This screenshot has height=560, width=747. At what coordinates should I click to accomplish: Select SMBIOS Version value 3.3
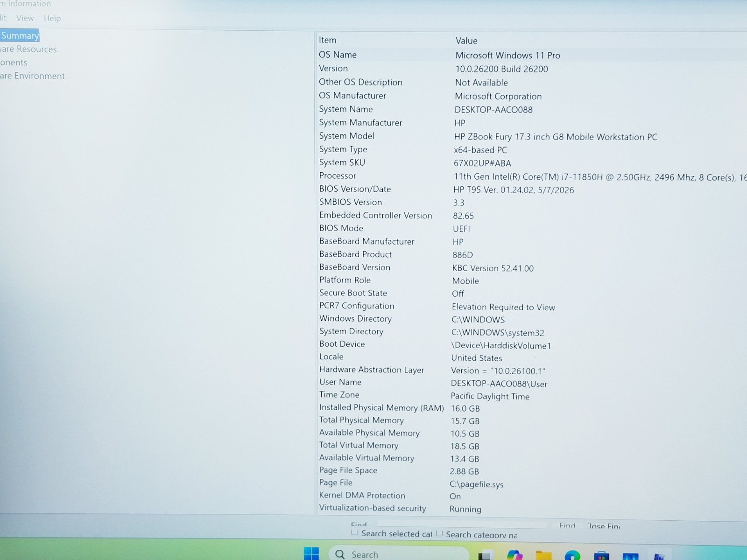click(458, 203)
